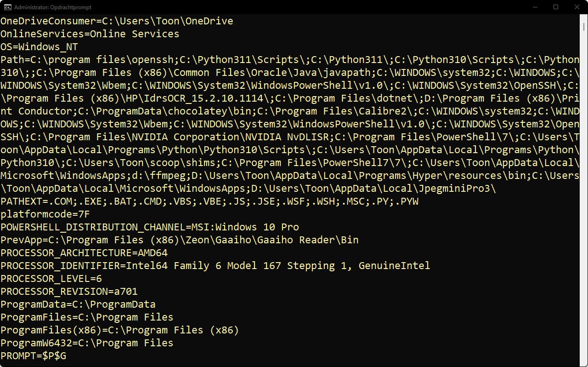588x367 pixels.
Task: Click the ProgramFiles(x86) variable line
Action: tap(119, 330)
